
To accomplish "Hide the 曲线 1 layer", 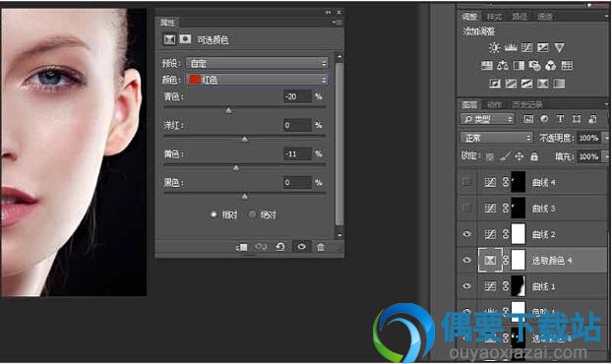I will coord(466,286).
